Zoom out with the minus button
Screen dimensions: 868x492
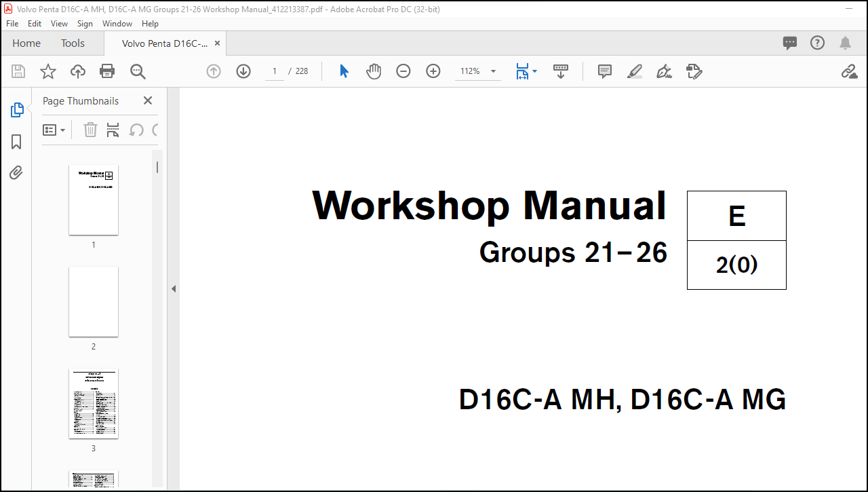(403, 71)
